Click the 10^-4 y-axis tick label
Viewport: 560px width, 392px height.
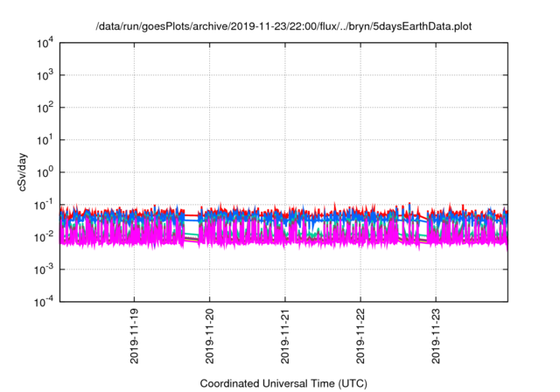[45, 303]
